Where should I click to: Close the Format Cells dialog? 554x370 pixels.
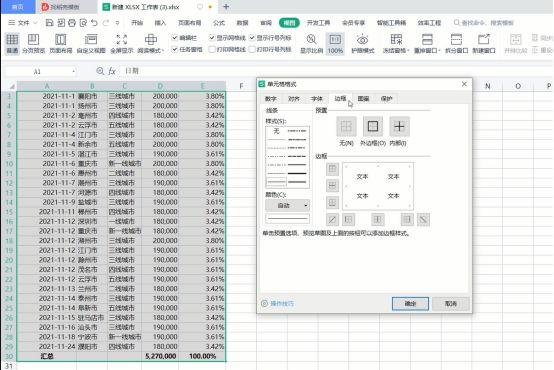click(464, 84)
